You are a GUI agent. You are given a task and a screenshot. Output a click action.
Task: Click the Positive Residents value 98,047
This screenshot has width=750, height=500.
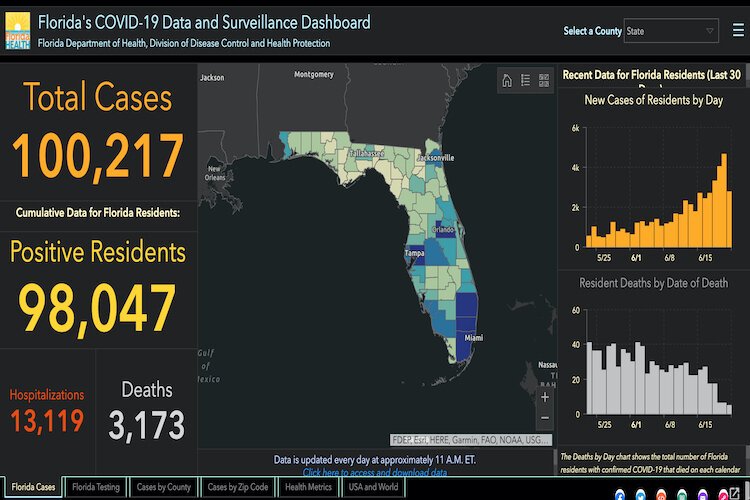[97, 307]
